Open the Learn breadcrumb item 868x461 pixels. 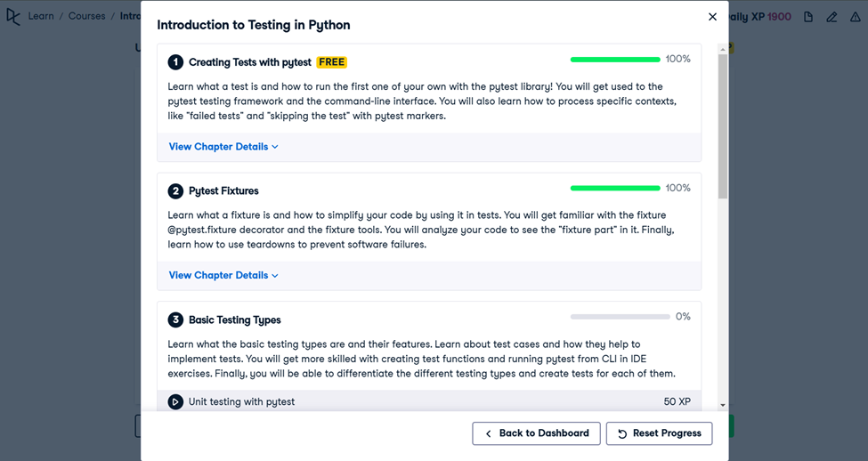pos(41,16)
